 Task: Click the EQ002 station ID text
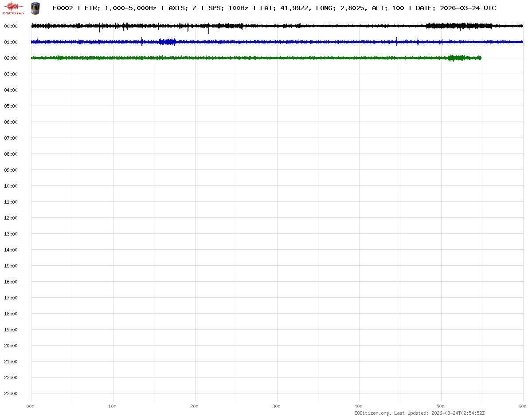63,8
